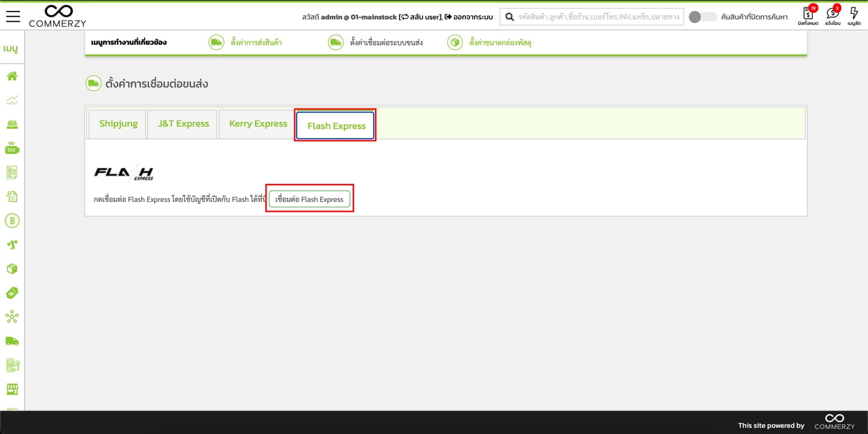Click truck icon next to ตั้งค่าการเชื่อมต่อขนส่ง heading
The width and height of the screenshot is (868, 434).
click(x=93, y=84)
